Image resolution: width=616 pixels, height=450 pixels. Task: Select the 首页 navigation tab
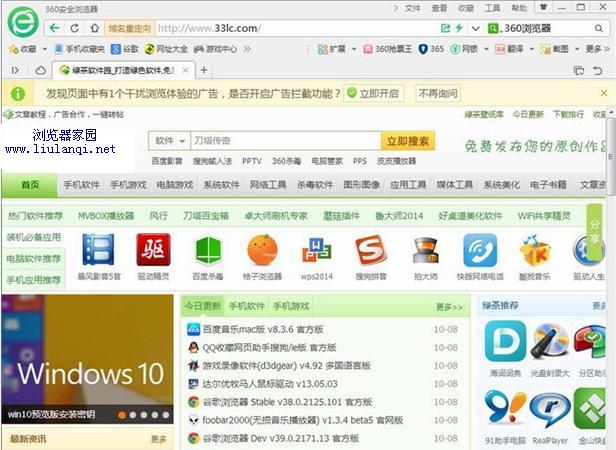(x=30, y=185)
